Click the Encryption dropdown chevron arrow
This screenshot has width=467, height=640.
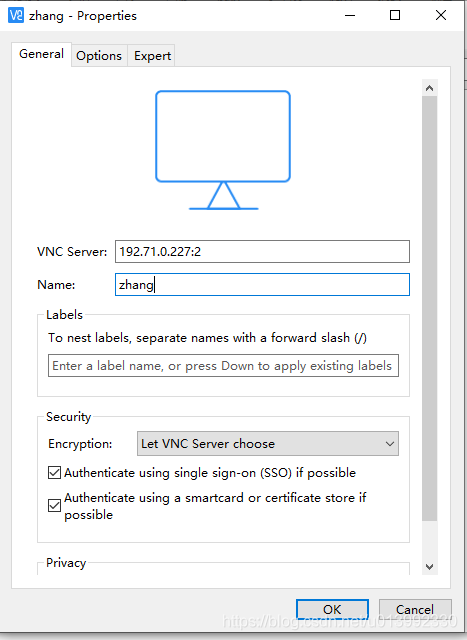tap(390, 444)
